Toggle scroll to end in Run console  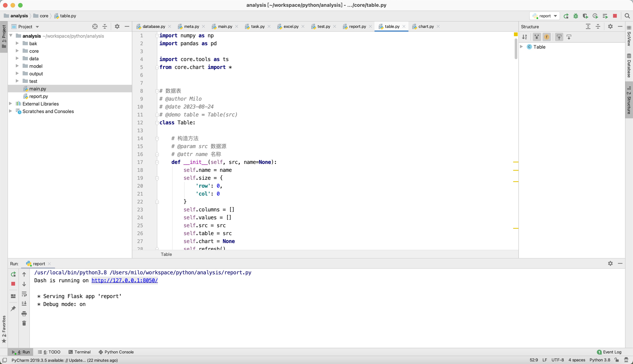(x=24, y=304)
